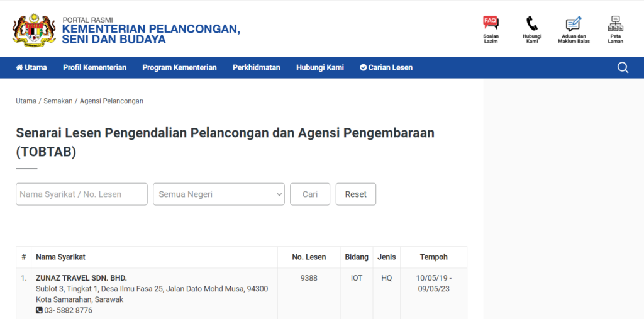The height and width of the screenshot is (319, 644).
Task: Follow the Utama breadcrumb link
Action: coord(26,101)
